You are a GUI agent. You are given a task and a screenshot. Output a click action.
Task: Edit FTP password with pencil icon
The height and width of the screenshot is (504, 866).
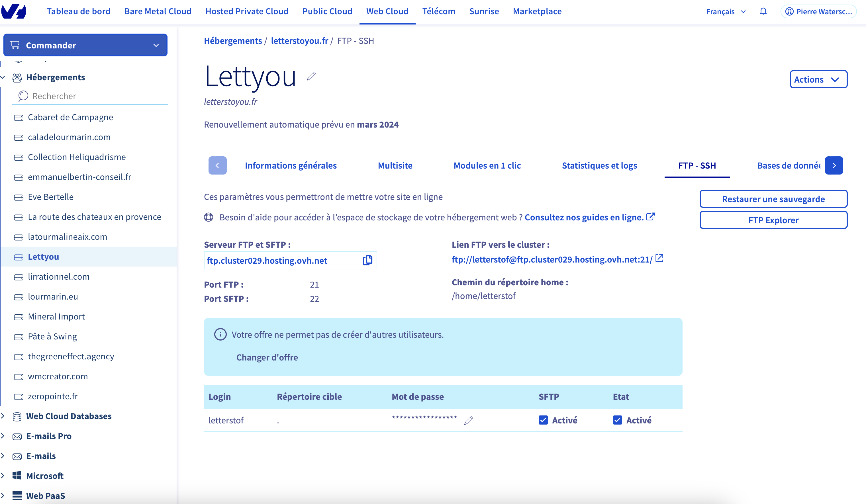pos(468,420)
